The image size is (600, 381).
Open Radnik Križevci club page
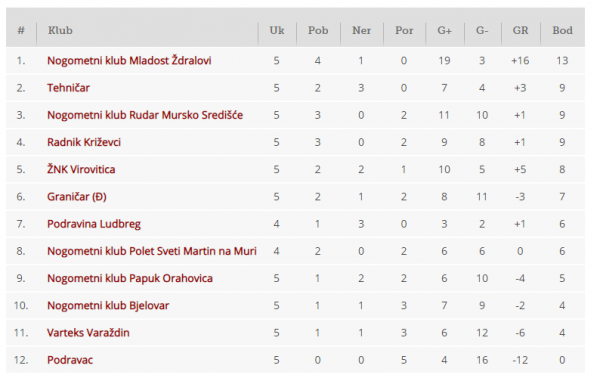point(84,142)
